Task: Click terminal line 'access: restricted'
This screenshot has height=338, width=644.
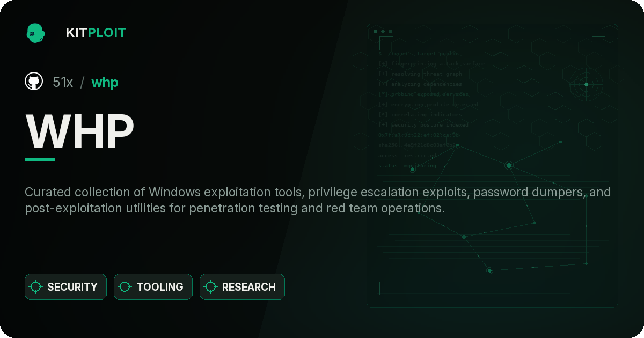Action: [x=407, y=156]
